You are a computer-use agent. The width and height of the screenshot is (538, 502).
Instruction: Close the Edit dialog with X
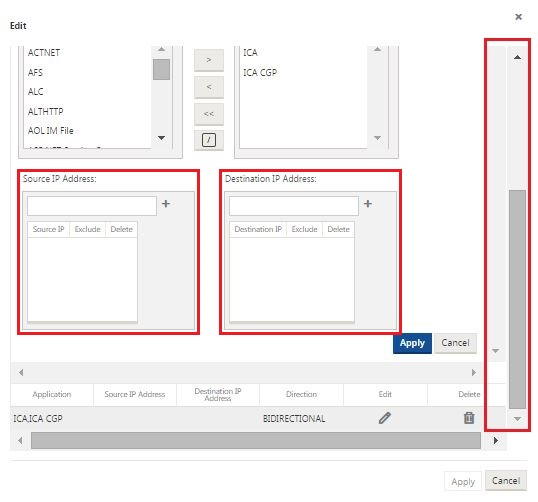click(518, 17)
